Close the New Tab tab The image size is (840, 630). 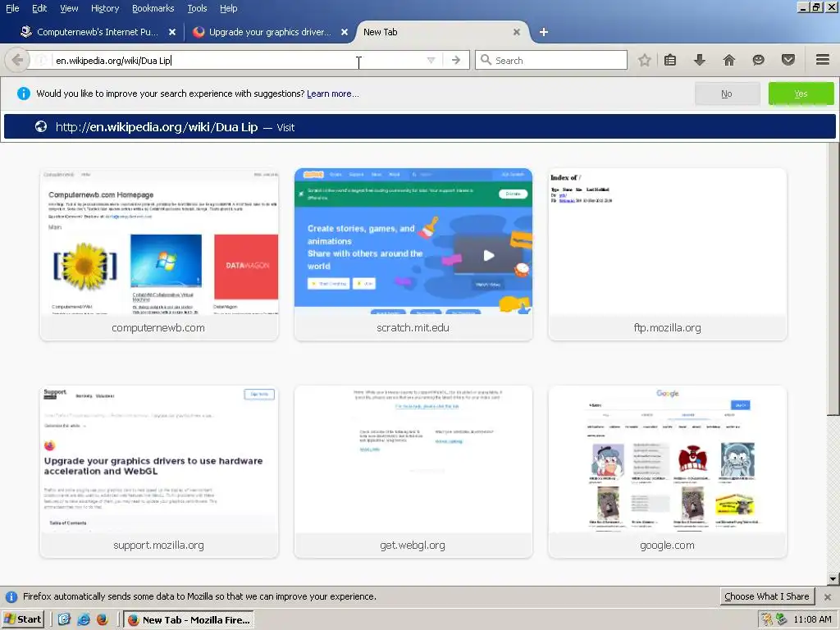[517, 32]
